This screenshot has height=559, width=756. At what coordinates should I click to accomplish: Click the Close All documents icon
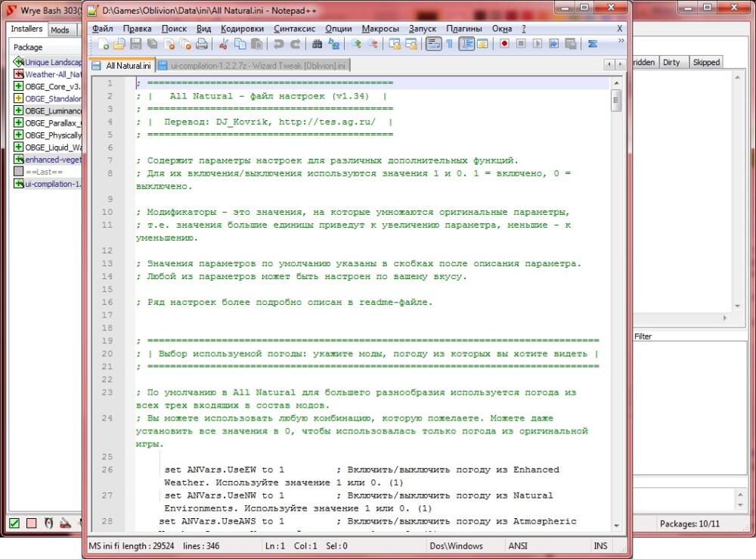(186, 45)
